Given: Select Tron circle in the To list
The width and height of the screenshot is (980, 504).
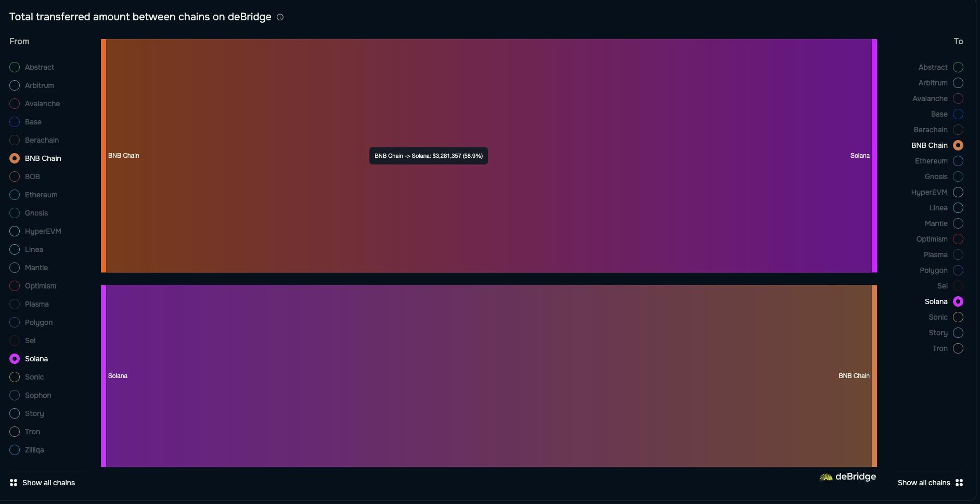Looking at the screenshot, I should [958, 348].
